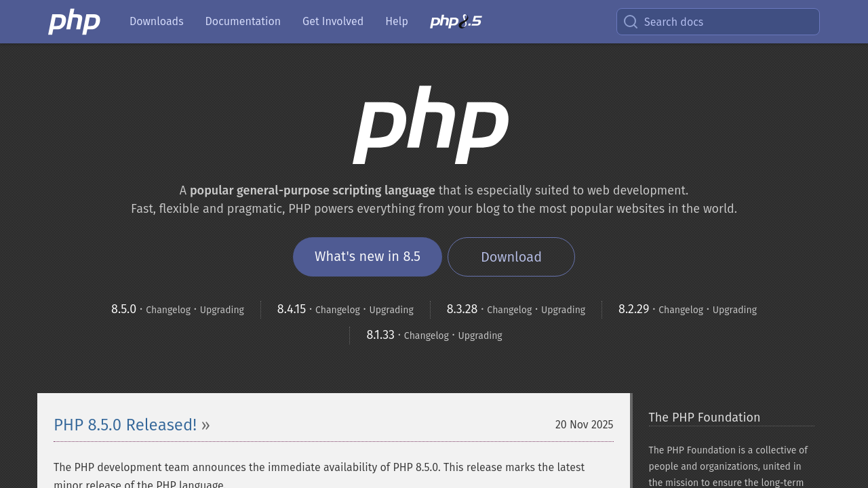Viewport: 868px width, 488px height.
Task: Open the php 8.5 logo link
Action: [x=456, y=20]
